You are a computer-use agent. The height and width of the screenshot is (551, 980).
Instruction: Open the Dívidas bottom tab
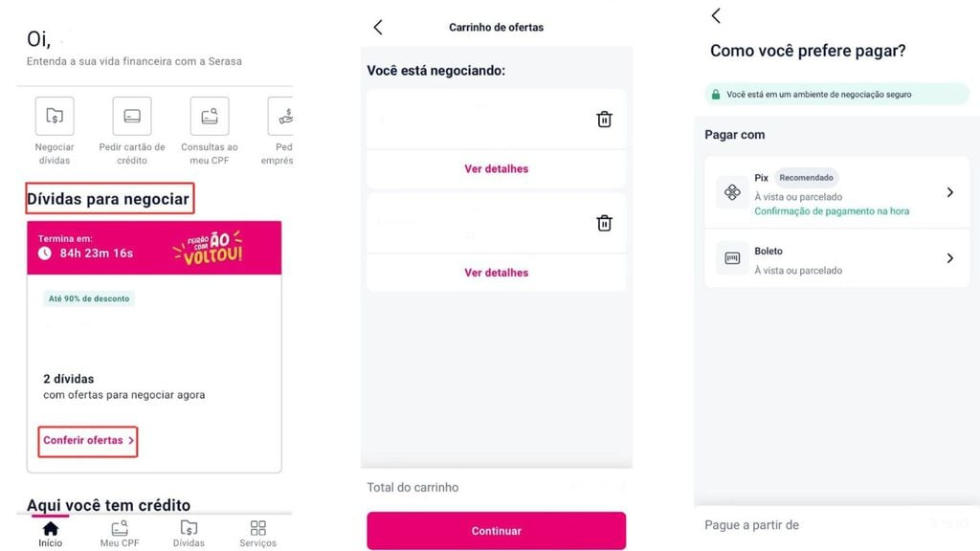coord(189,533)
